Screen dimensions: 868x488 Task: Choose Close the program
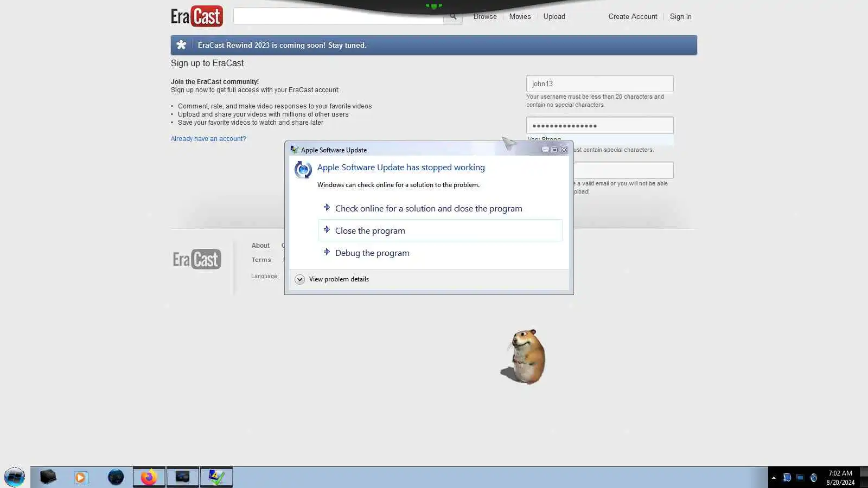pyautogui.click(x=440, y=230)
